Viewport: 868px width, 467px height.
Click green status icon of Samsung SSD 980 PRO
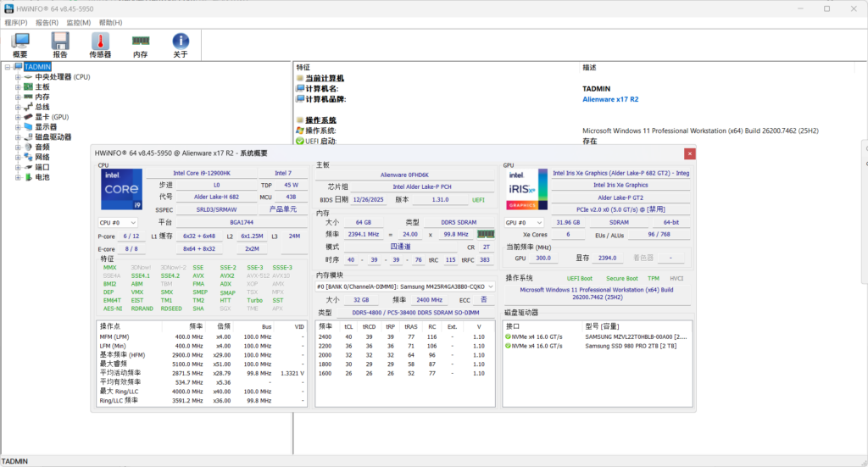tap(508, 346)
